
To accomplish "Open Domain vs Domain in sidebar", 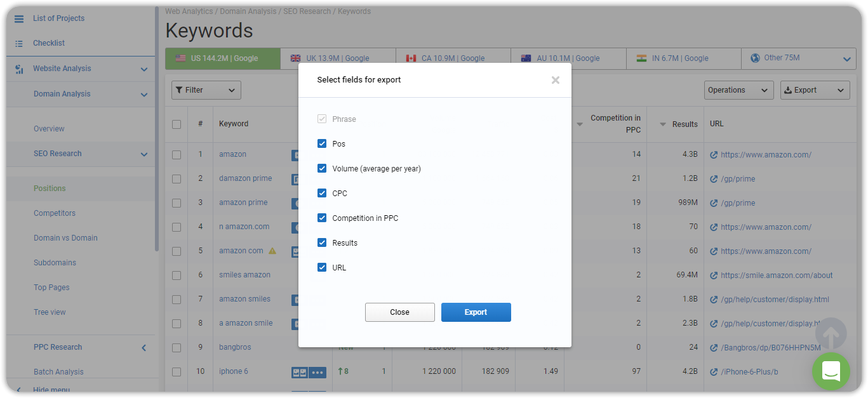I will [x=65, y=238].
